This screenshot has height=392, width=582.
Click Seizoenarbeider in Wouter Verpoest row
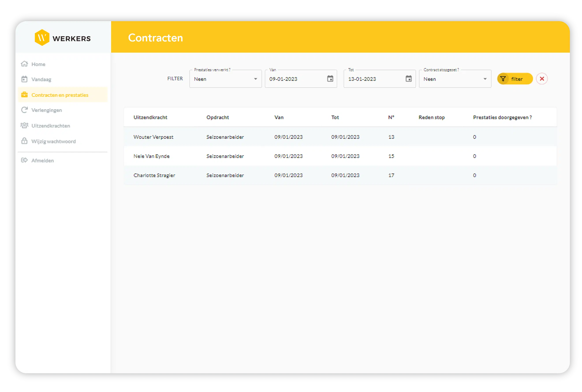coord(225,137)
